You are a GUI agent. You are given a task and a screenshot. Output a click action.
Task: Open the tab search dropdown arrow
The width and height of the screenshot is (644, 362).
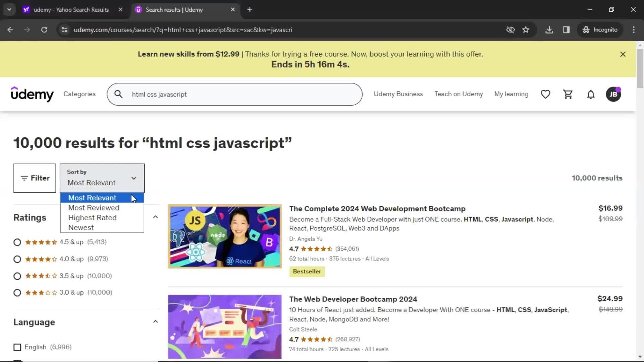[9, 10]
